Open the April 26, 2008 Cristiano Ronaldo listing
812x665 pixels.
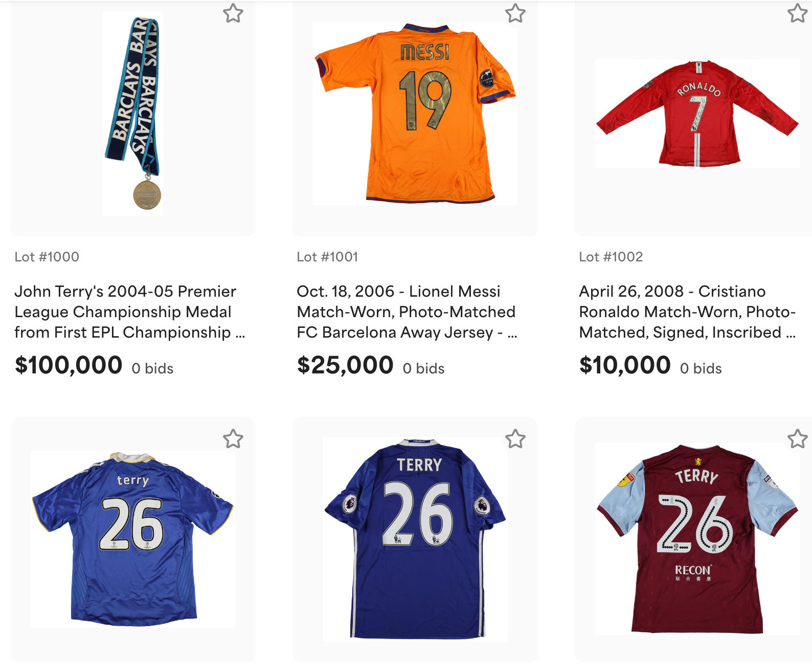pos(687,312)
